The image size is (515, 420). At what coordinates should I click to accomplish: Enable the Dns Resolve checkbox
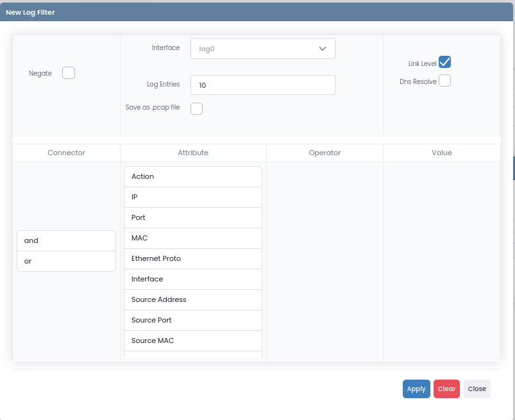[x=444, y=81]
